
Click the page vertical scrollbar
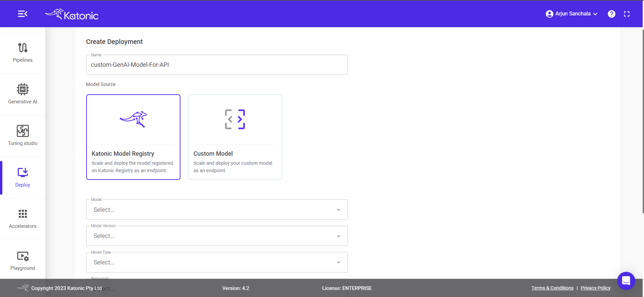click(x=643, y=121)
